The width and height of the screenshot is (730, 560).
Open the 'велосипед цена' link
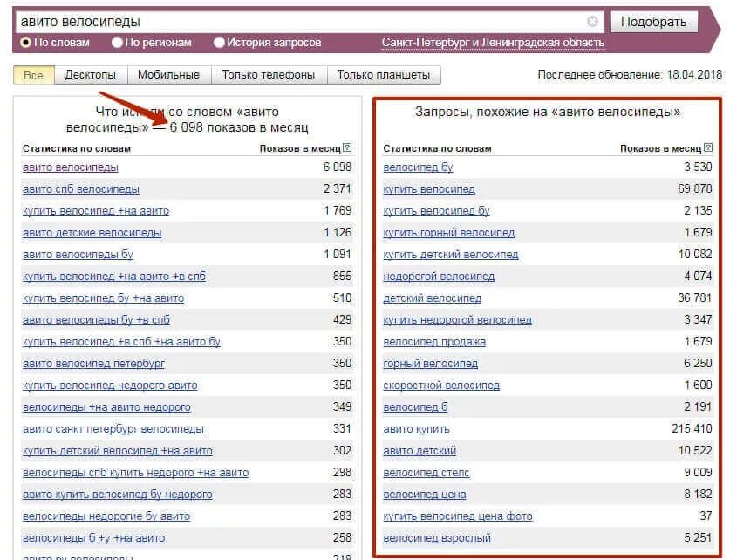(x=425, y=495)
